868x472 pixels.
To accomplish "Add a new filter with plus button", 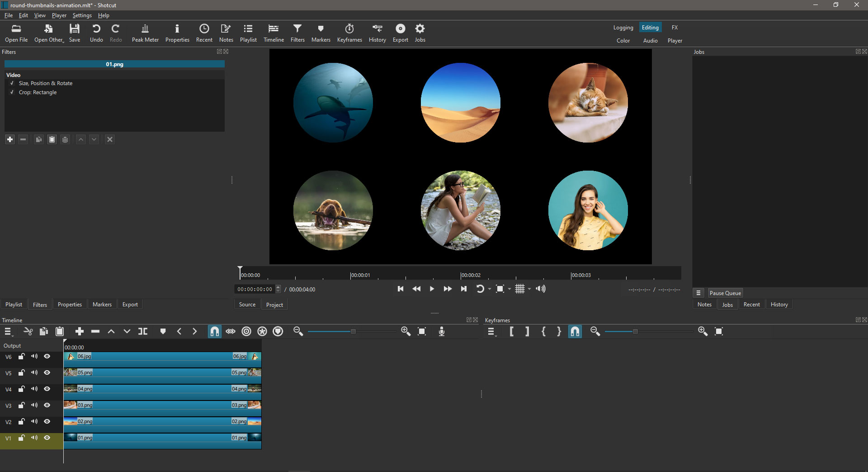I will [x=10, y=139].
